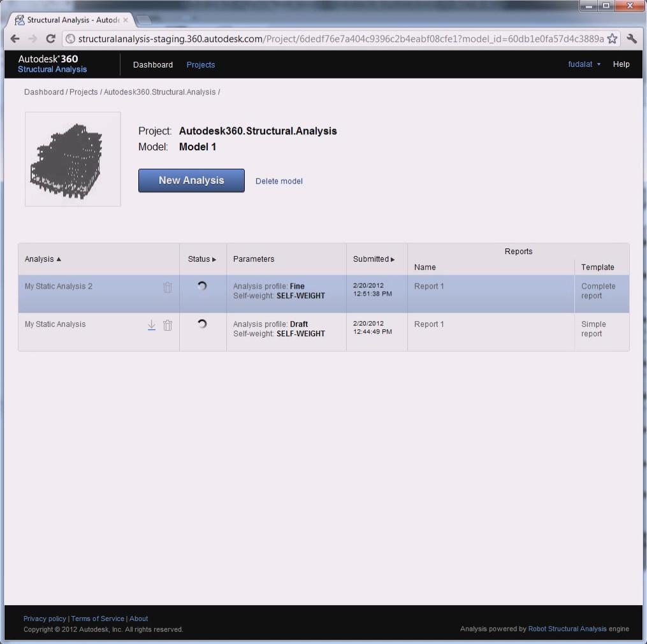Click the Template column header
This screenshot has height=644, width=647.
(x=597, y=267)
